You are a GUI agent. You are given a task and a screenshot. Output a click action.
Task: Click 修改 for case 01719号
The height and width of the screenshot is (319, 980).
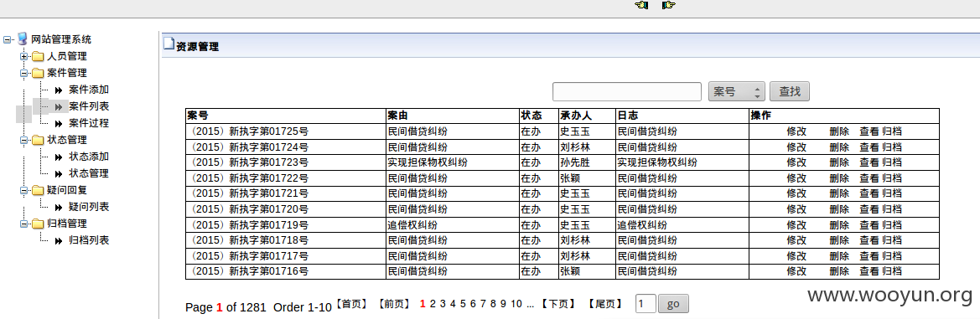(x=797, y=224)
